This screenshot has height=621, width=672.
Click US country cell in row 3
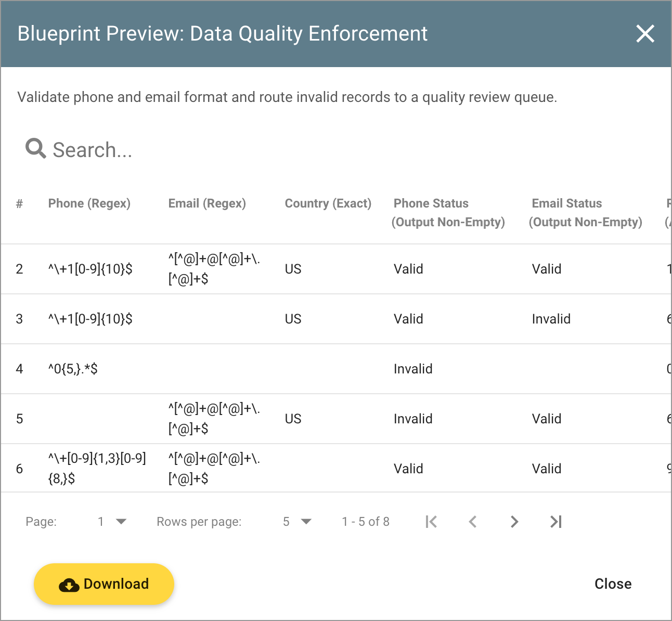(x=293, y=319)
